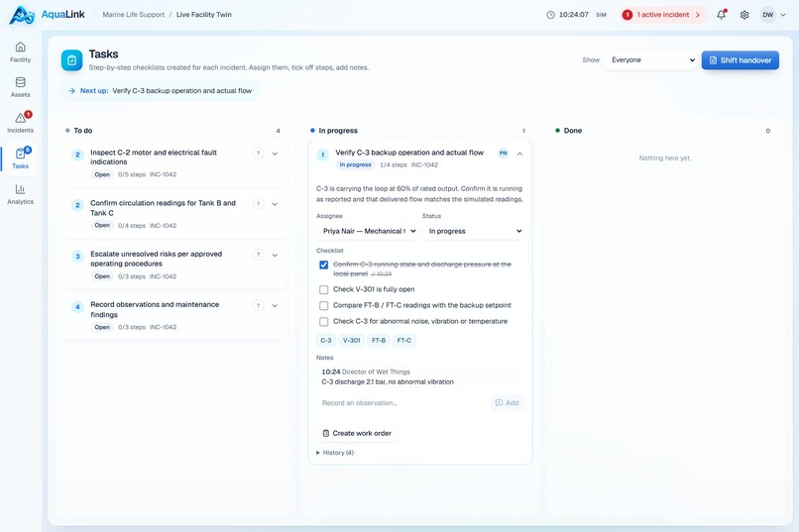Check Compare FT-B / FT-C readings step
Screen dimensions: 799x532
[323, 305]
